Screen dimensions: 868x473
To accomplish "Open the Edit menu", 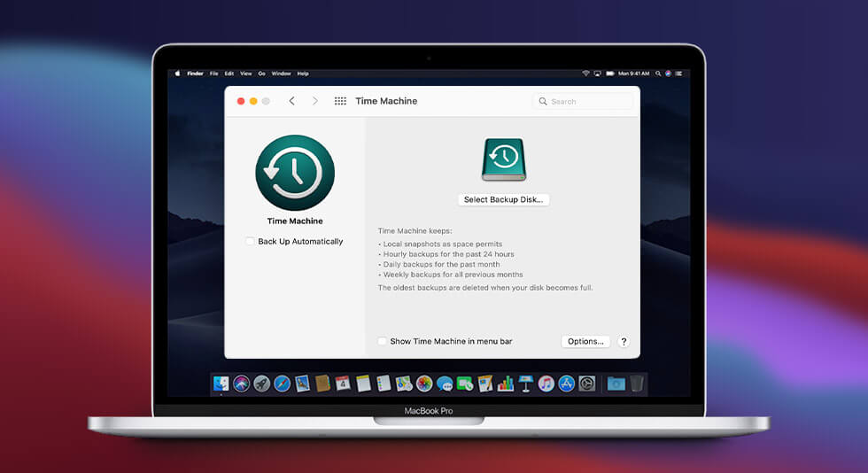I will [229, 74].
